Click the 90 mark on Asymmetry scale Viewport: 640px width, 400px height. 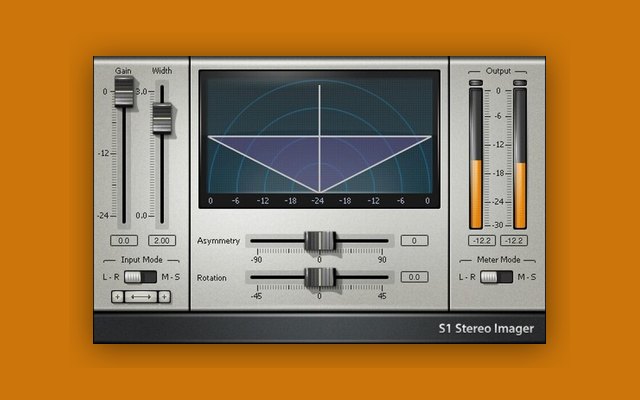pos(382,260)
